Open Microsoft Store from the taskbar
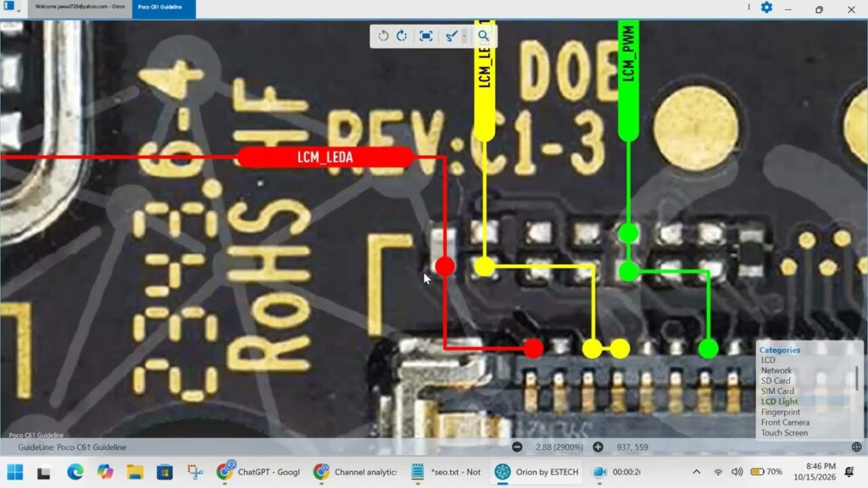Screen dimensions: 868x488 click(164, 472)
